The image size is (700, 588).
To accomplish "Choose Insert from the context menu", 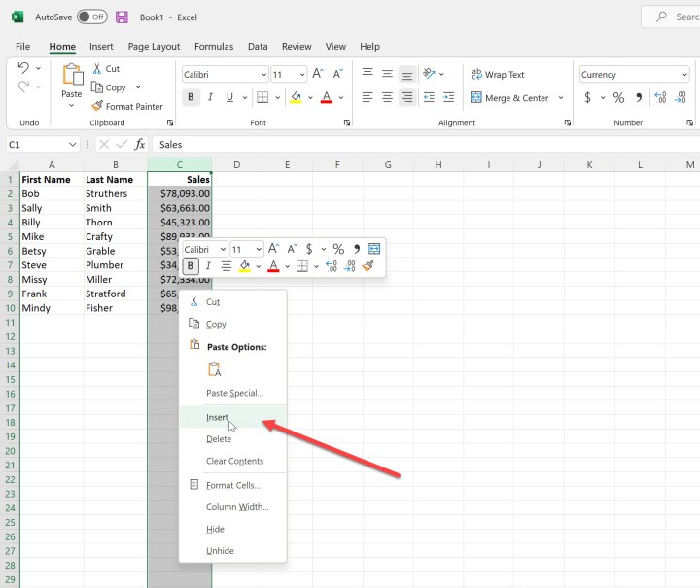I will [x=217, y=417].
